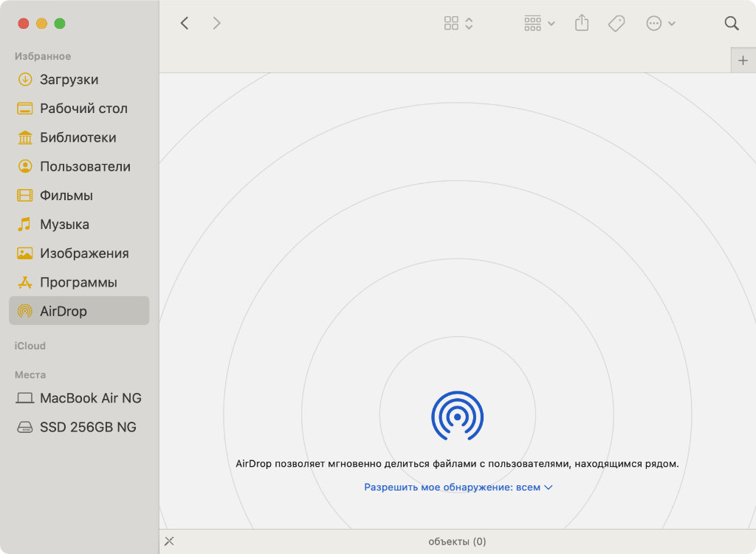The width and height of the screenshot is (756, 554).
Task: Open Разрешить мое обнаружение: всем menu
Action: 458,488
